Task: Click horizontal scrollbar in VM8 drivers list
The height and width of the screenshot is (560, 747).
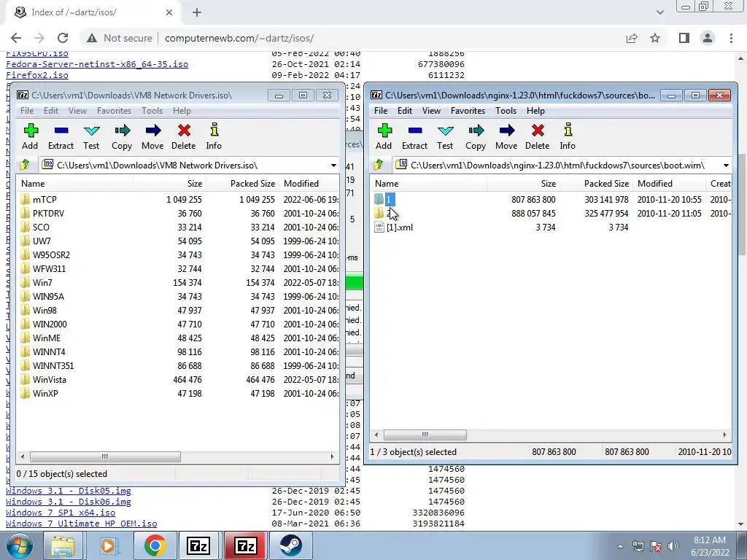Action: point(105,456)
